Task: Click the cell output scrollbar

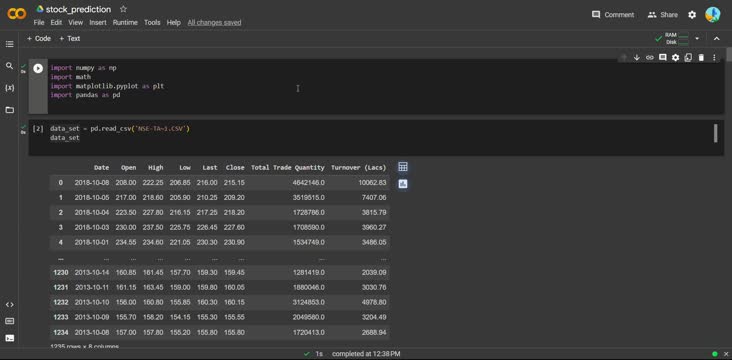Action: 715,134
